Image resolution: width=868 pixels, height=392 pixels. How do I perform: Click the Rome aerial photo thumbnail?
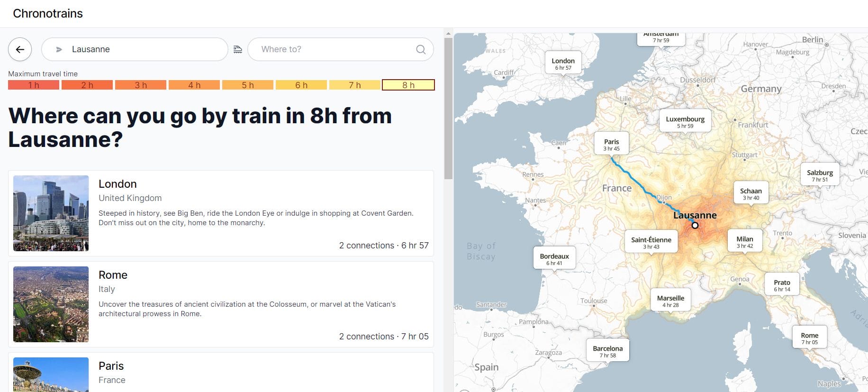(51, 304)
